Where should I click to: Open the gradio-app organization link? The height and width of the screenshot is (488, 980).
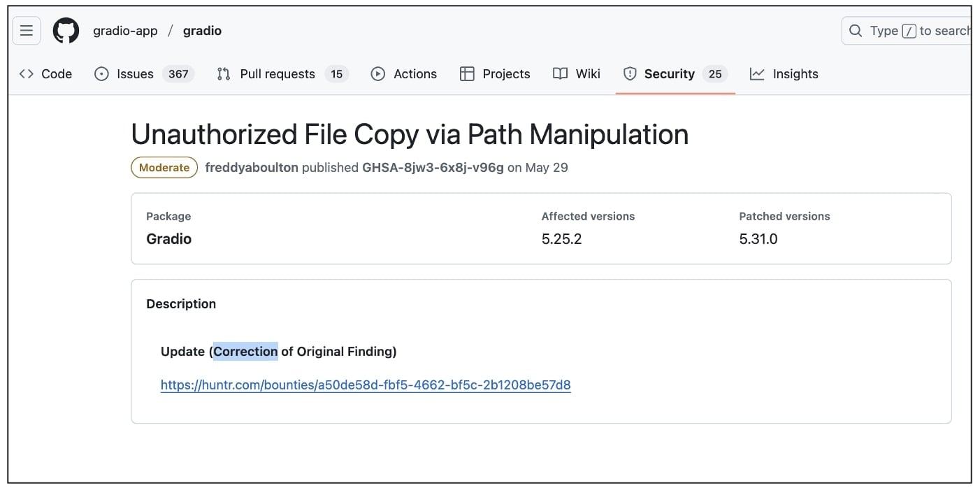pos(125,31)
